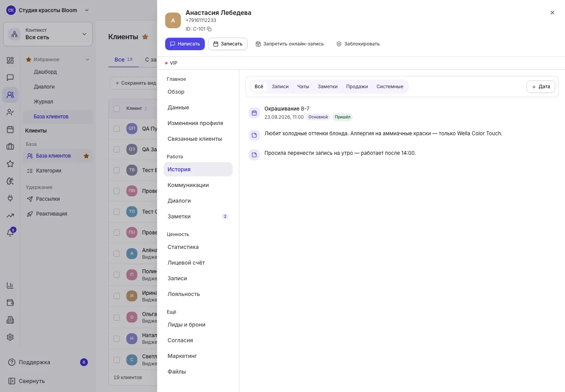This screenshot has height=392, width=565.
Task: Sort the table by the Клиент column
Action: 137,109
